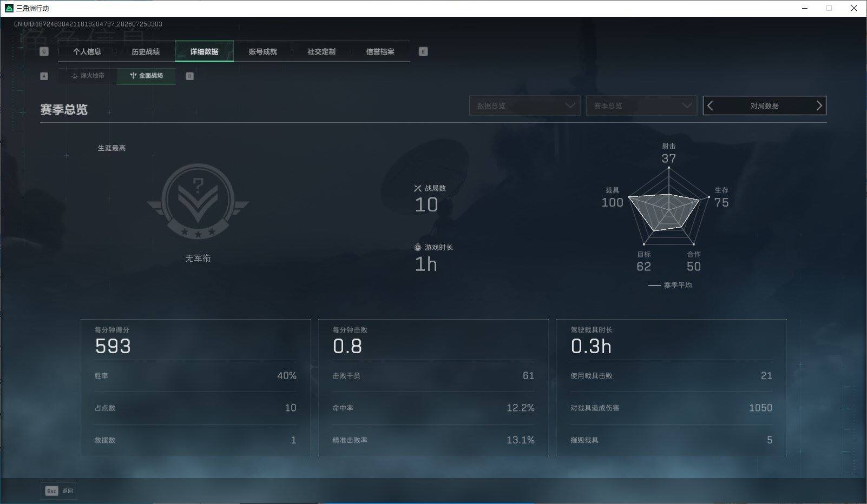The width and height of the screenshot is (867, 504).
Task: Click the 生存 75 radar label
Action: pos(721,197)
